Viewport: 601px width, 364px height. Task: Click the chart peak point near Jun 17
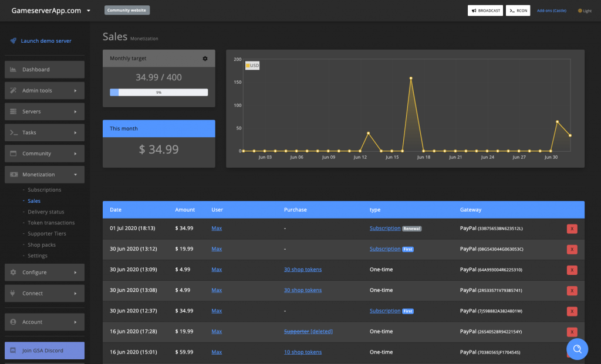pyautogui.click(x=411, y=78)
